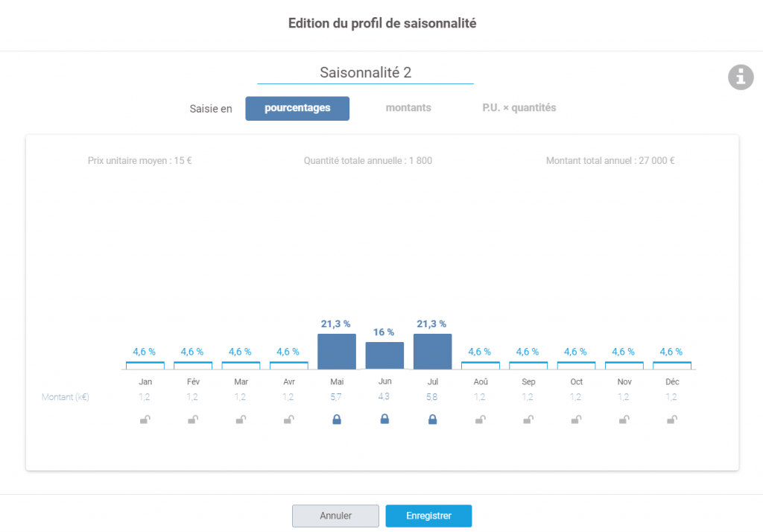The width and height of the screenshot is (763, 532).
Task: Save with the Enregistrer button
Action: 428,516
